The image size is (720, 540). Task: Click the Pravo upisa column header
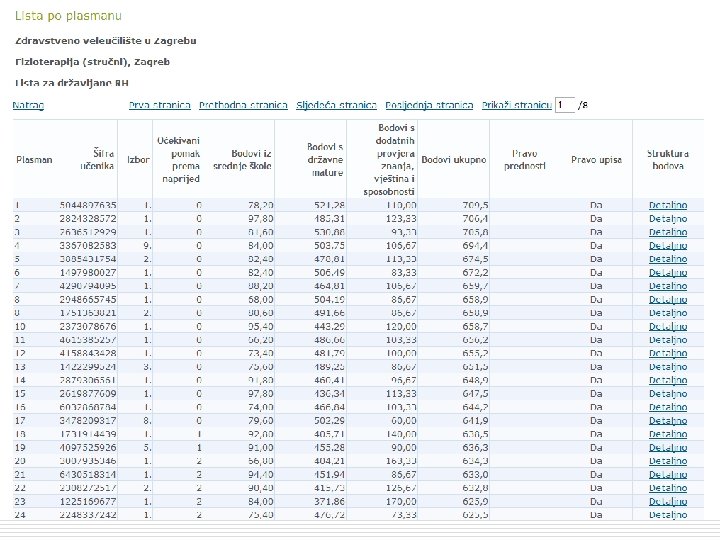click(x=591, y=159)
